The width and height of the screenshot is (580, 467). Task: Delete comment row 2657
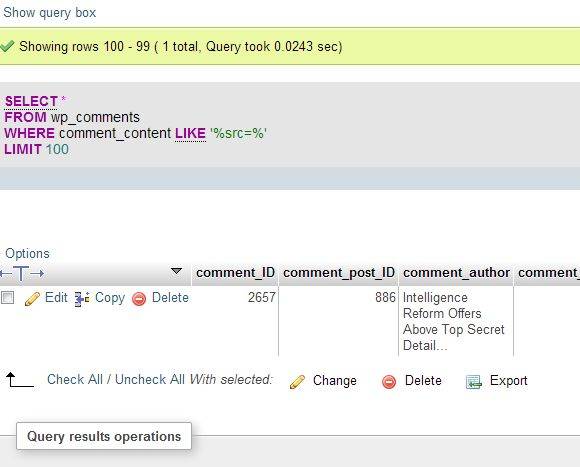tap(170, 297)
